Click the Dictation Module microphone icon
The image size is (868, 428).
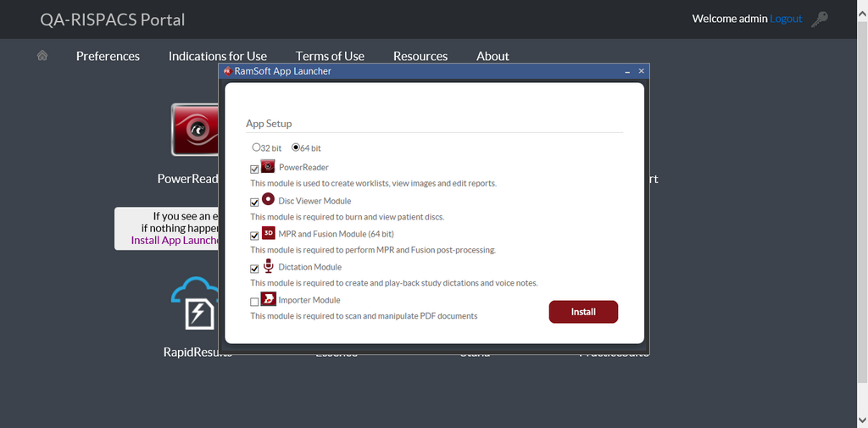click(x=268, y=266)
